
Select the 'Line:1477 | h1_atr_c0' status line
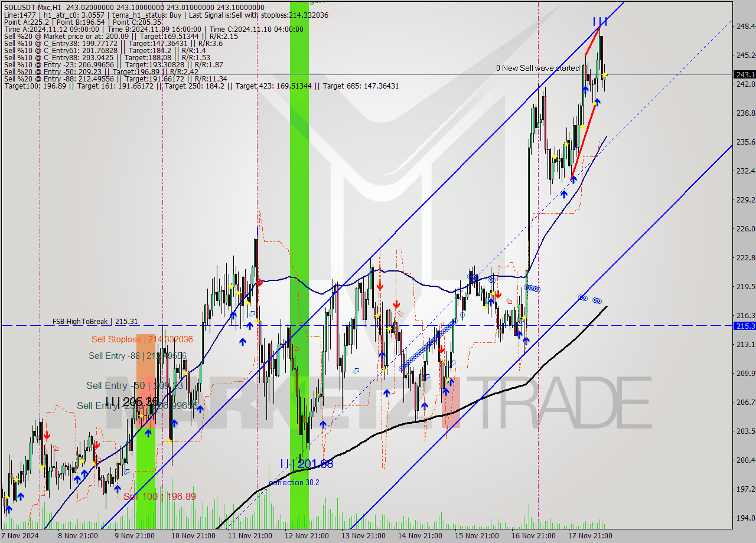(x=166, y=15)
